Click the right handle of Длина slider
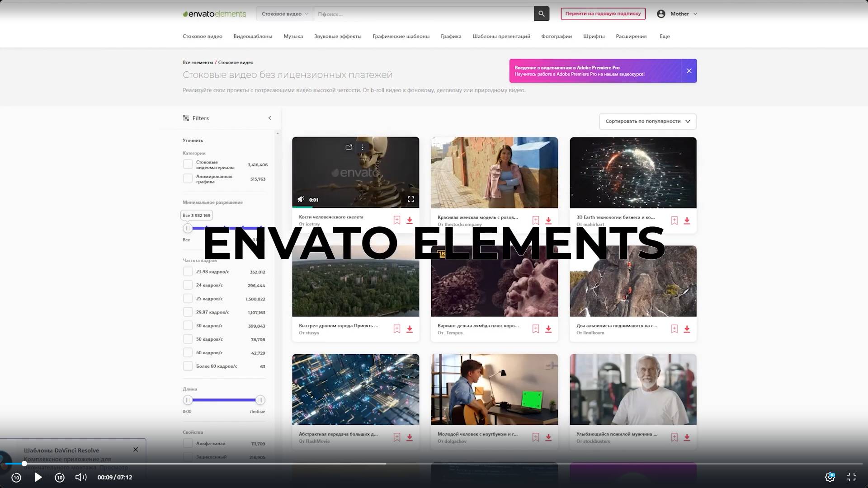Image resolution: width=868 pixels, height=488 pixels. (x=260, y=400)
